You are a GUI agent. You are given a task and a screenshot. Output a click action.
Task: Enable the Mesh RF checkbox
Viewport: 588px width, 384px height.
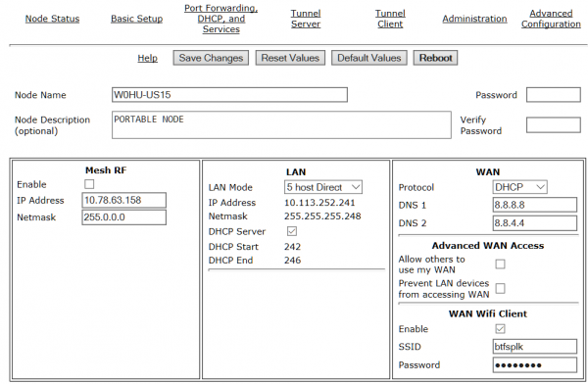coord(89,184)
